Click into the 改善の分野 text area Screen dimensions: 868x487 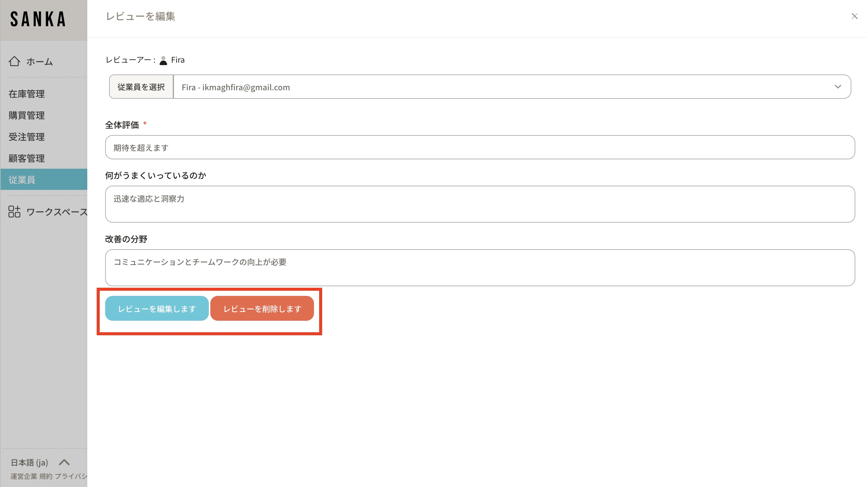pos(480,268)
